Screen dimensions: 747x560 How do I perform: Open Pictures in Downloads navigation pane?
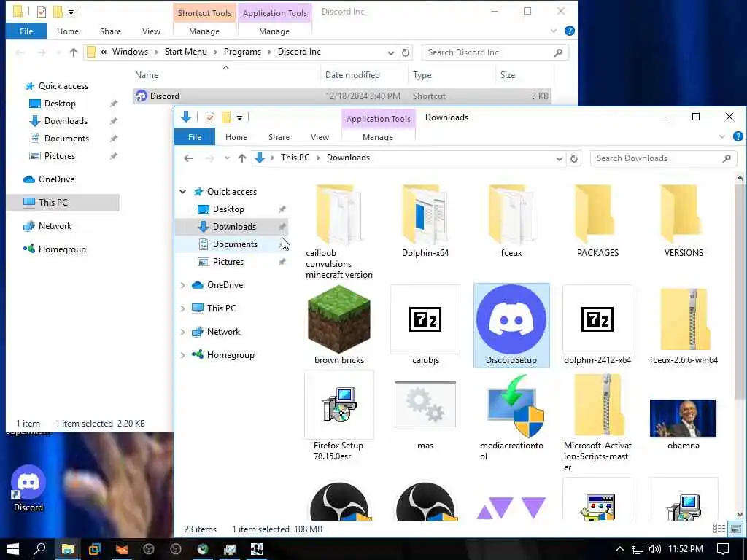pyautogui.click(x=228, y=262)
